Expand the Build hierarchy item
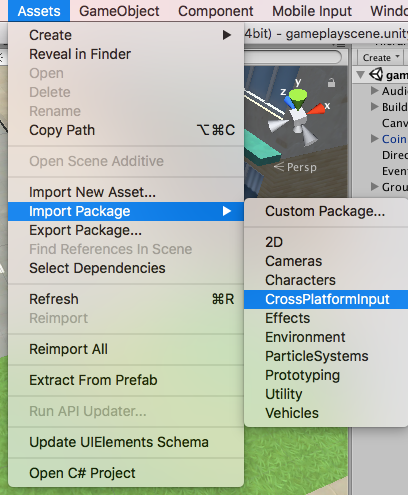The image size is (408, 495). (375, 106)
